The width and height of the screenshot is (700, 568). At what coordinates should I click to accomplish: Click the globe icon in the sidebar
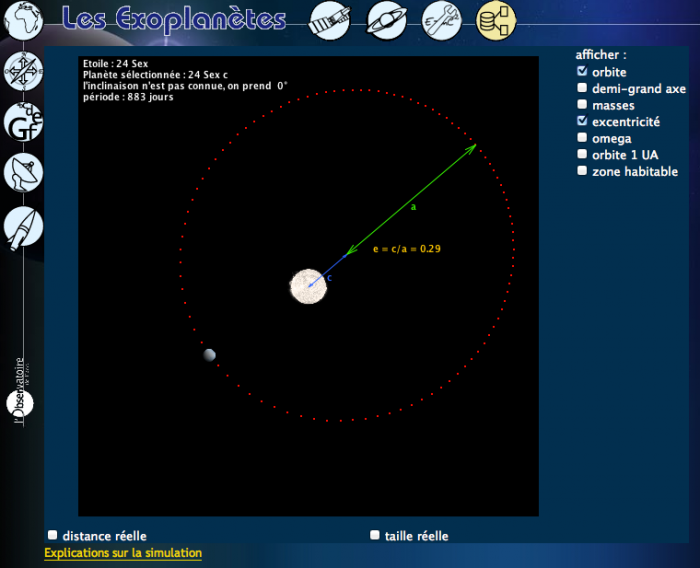tap(22, 20)
